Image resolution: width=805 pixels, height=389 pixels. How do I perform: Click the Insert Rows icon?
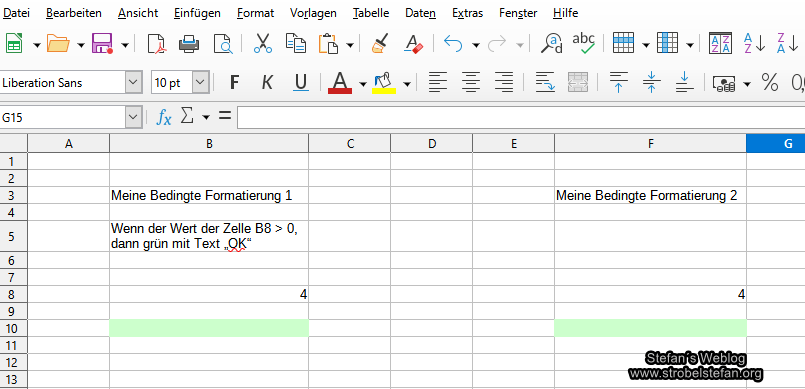pyautogui.click(x=623, y=43)
